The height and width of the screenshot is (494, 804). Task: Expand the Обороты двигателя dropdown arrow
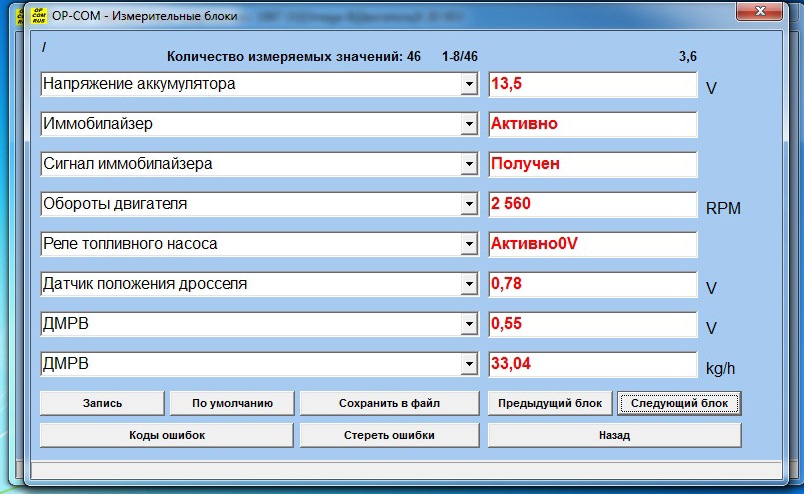click(469, 204)
